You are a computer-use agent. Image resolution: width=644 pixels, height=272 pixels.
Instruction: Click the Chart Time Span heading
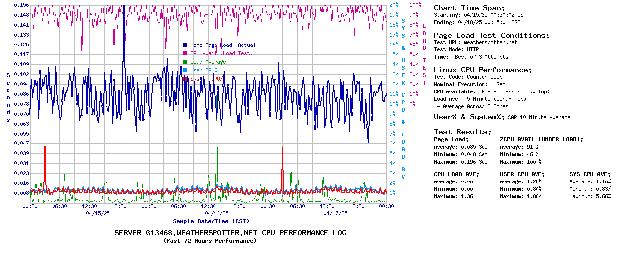pos(469,8)
